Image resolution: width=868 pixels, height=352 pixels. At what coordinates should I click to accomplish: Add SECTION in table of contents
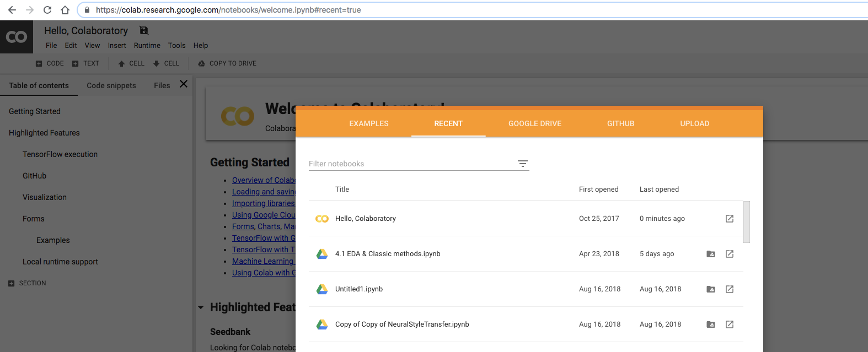click(x=27, y=283)
